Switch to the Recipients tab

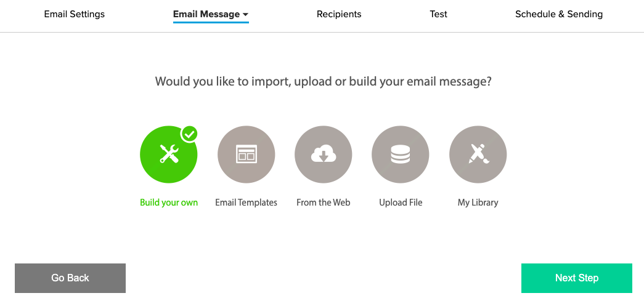339,14
